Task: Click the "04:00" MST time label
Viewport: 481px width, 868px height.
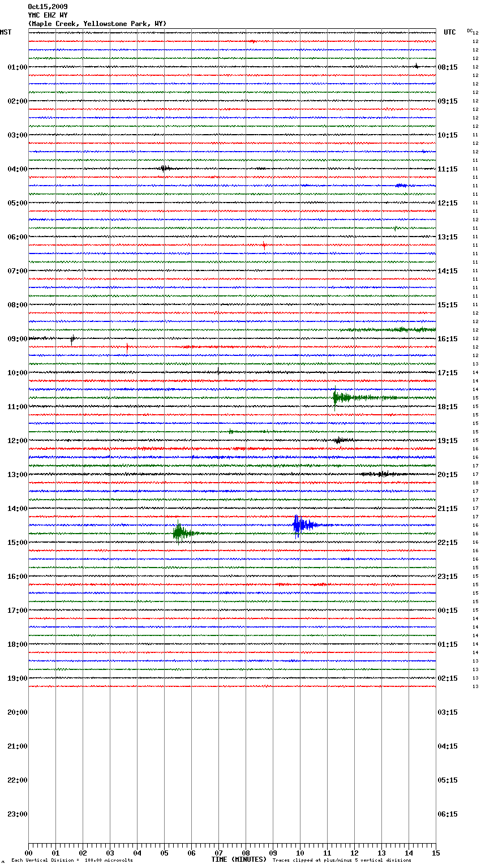Action: point(17,169)
